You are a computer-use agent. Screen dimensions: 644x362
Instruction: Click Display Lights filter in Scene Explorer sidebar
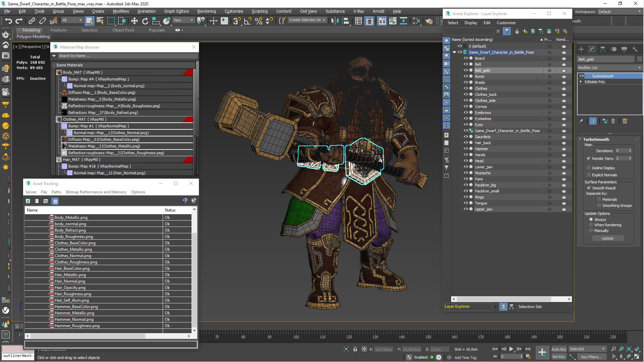[446, 56]
